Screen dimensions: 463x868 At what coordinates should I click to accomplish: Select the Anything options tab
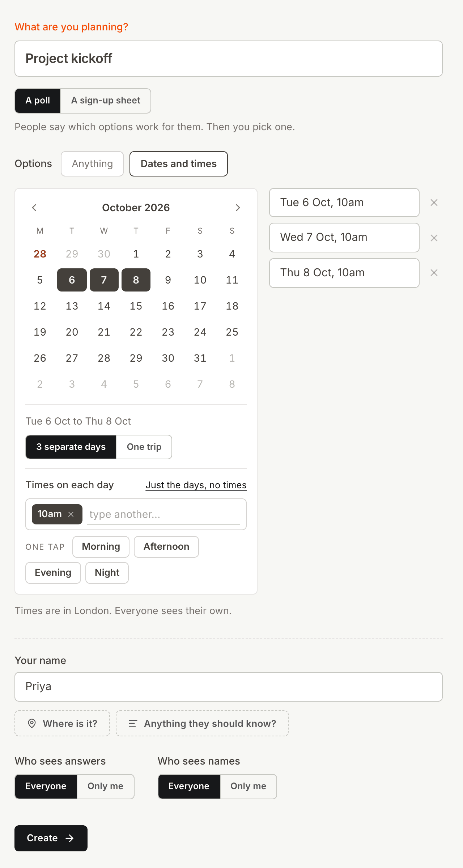[92, 164]
